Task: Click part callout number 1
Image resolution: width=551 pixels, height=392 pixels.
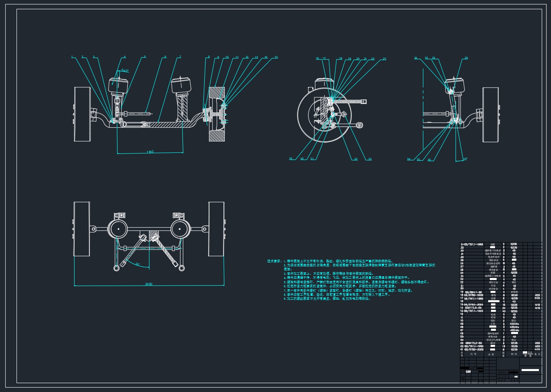Action: 72,57
